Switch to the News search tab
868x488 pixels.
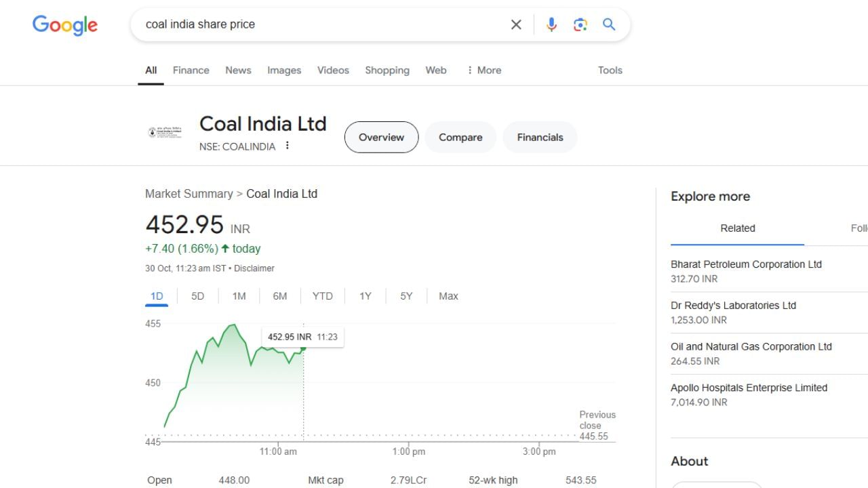pyautogui.click(x=238, y=70)
